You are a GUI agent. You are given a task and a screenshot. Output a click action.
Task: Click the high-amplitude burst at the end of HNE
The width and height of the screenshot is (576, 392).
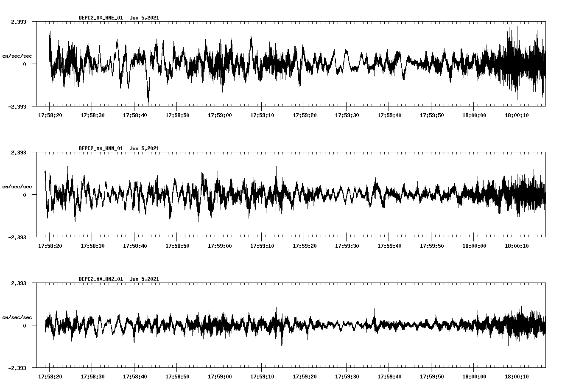513,64
